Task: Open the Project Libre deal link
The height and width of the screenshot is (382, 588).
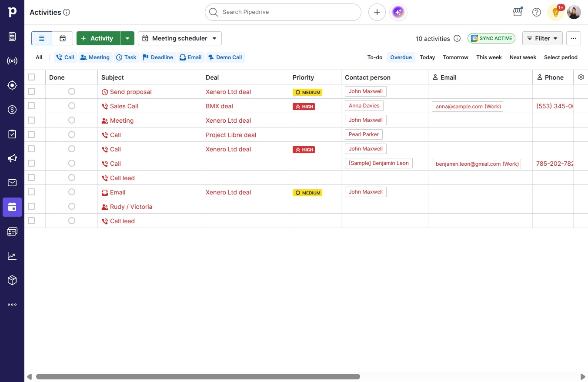Action: pyautogui.click(x=231, y=135)
